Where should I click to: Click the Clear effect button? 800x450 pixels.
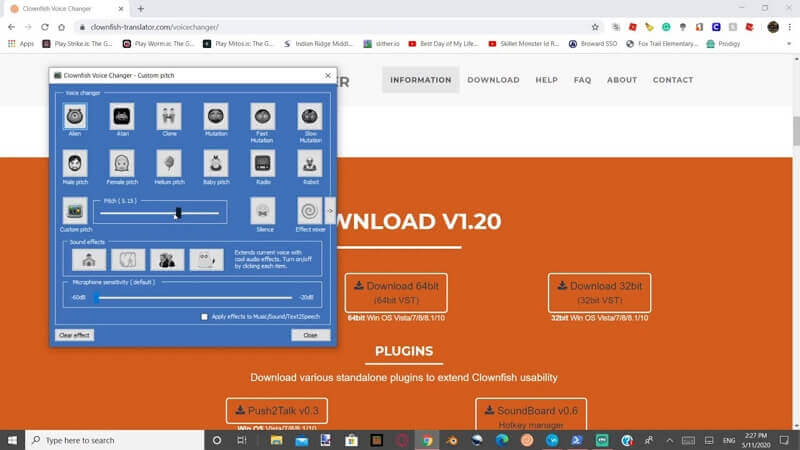tap(74, 335)
